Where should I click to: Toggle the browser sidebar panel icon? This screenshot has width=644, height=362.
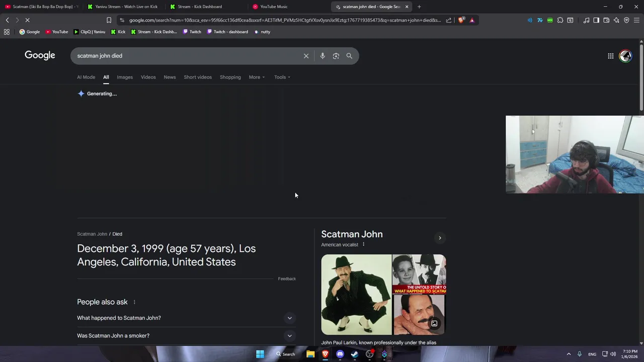click(x=596, y=20)
